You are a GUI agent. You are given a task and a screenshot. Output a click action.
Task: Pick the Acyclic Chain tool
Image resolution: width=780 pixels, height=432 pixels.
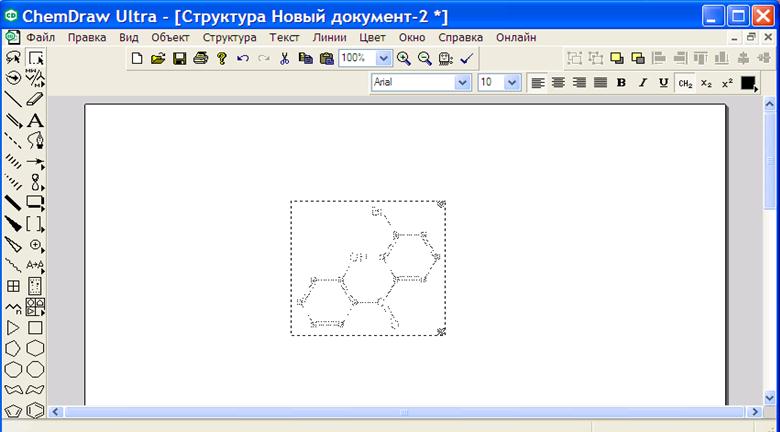tap(13, 307)
